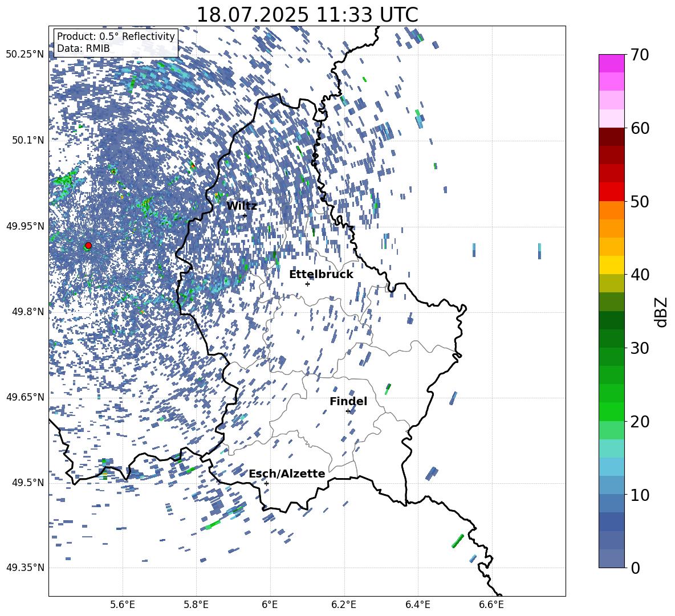Screen dimensions: 675x616
Task: Click the 5.6°E longitude label
Action: tap(123, 605)
